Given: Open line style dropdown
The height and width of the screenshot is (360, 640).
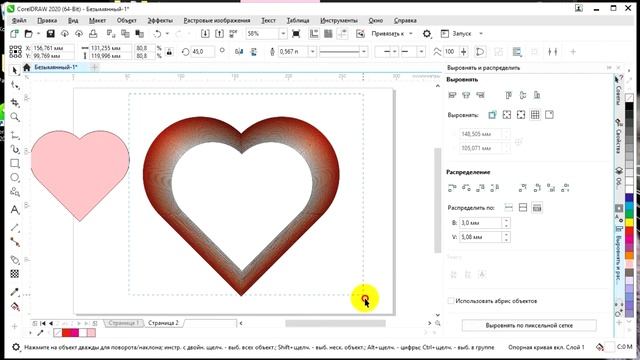Looking at the screenshot, I should [364, 52].
